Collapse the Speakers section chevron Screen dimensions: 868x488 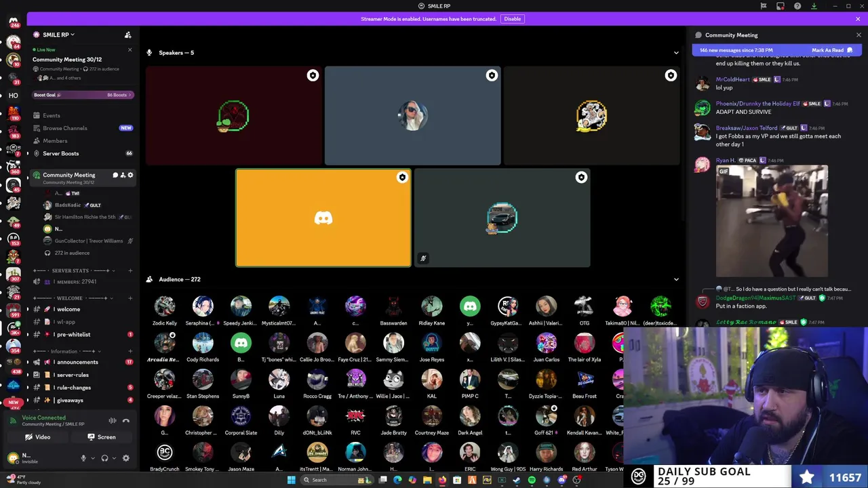click(x=676, y=53)
